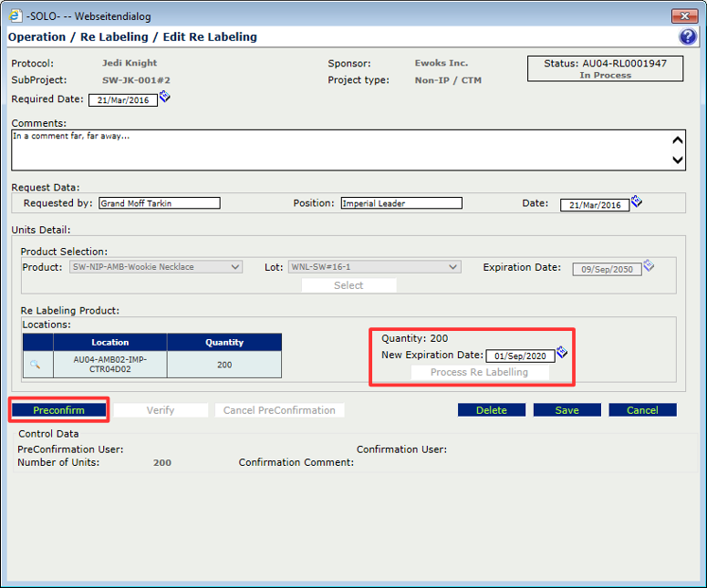
Task: Click comments scroll down arrow
Action: coord(677,160)
